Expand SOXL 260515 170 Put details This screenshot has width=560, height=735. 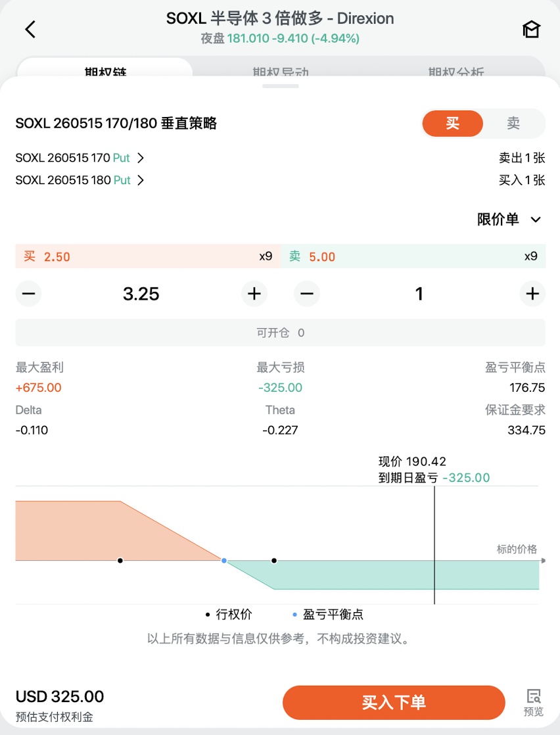point(80,158)
